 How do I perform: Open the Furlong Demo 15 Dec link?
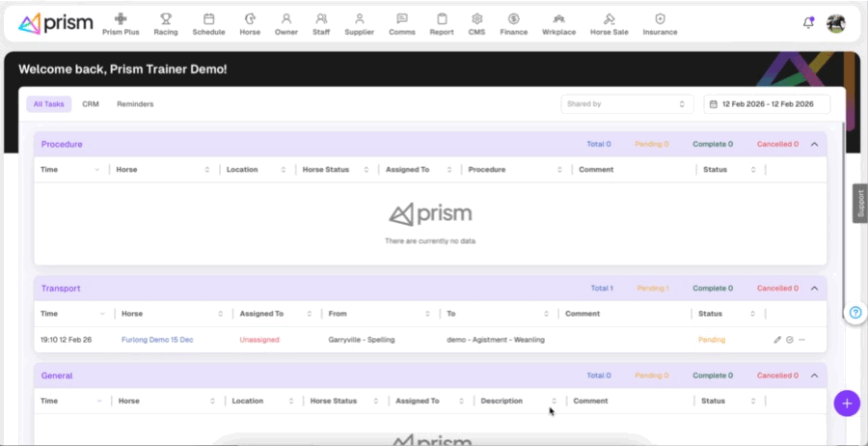(157, 340)
